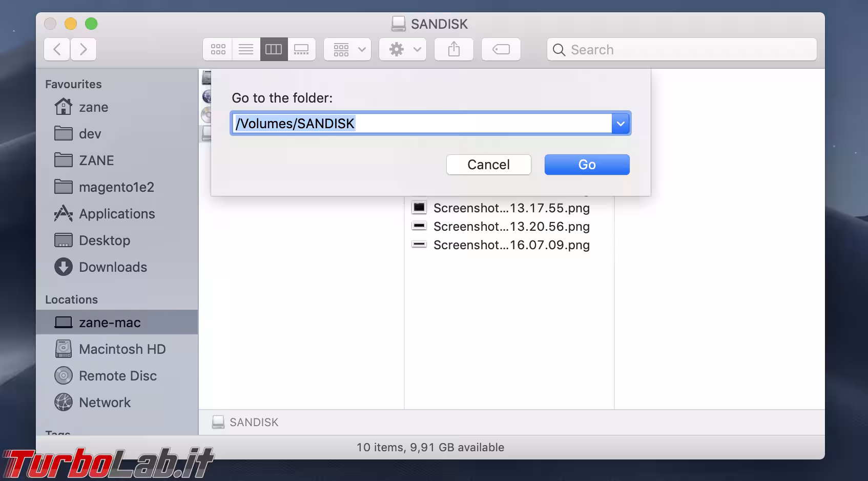Click the Edit Tags button
The image size is (868, 481).
(x=501, y=50)
